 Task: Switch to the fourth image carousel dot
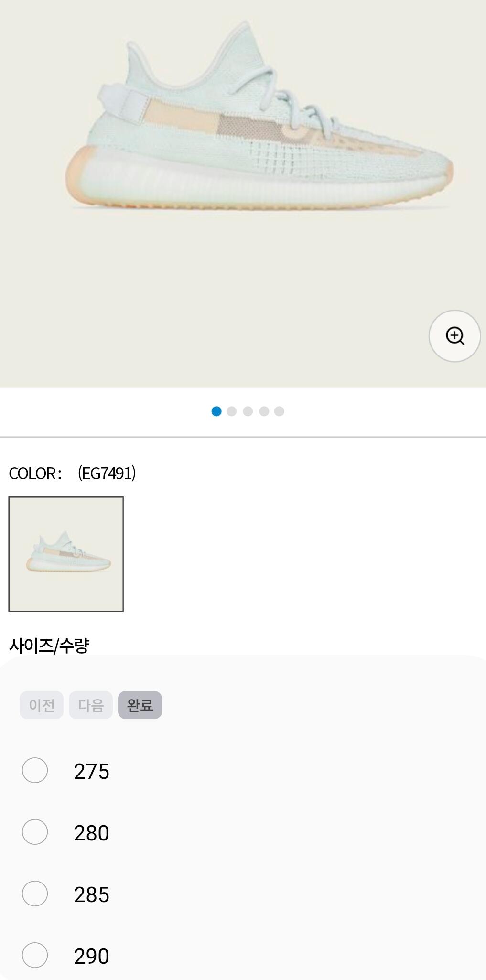pyautogui.click(x=264, y=411)
